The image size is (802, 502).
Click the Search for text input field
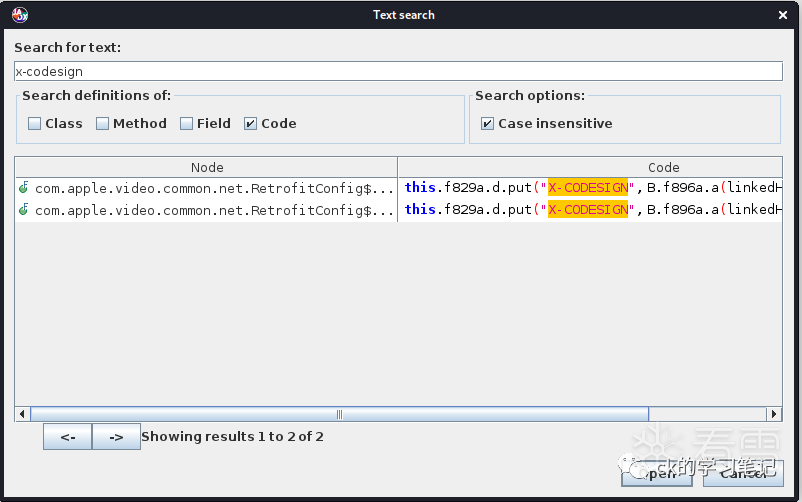point(398,71)
